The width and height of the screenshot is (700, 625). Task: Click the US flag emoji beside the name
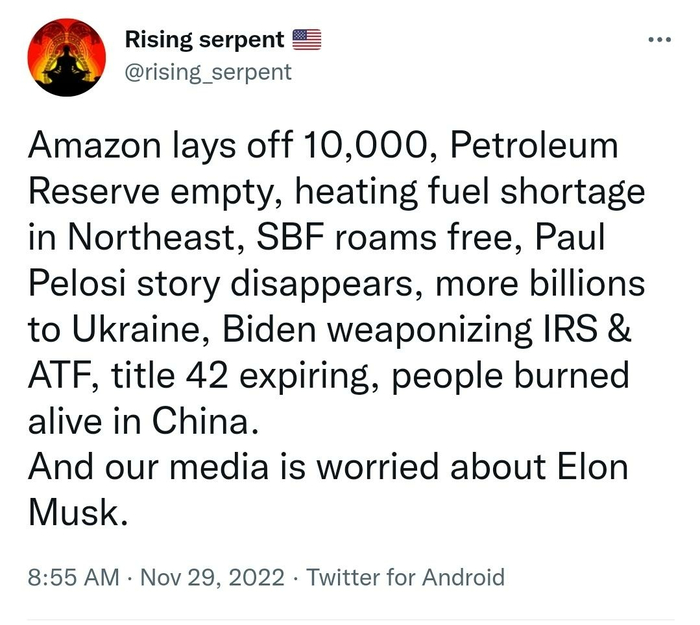307,40
